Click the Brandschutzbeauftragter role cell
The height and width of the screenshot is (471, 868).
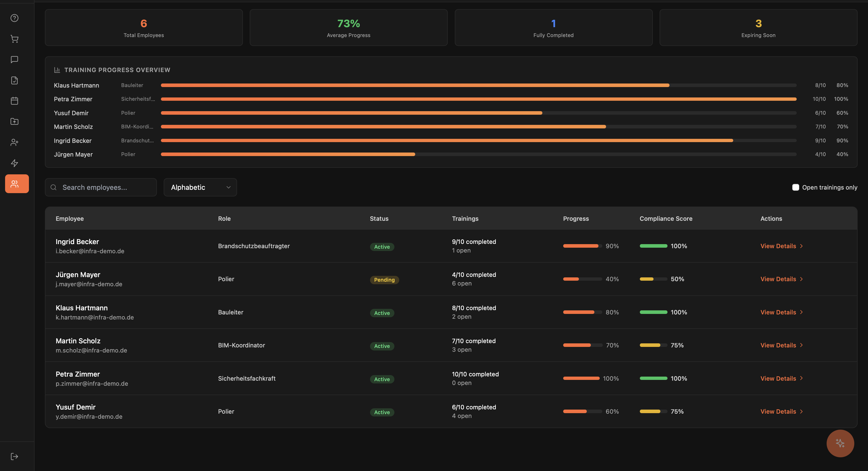pyautogui.click(x=254, y=246)
